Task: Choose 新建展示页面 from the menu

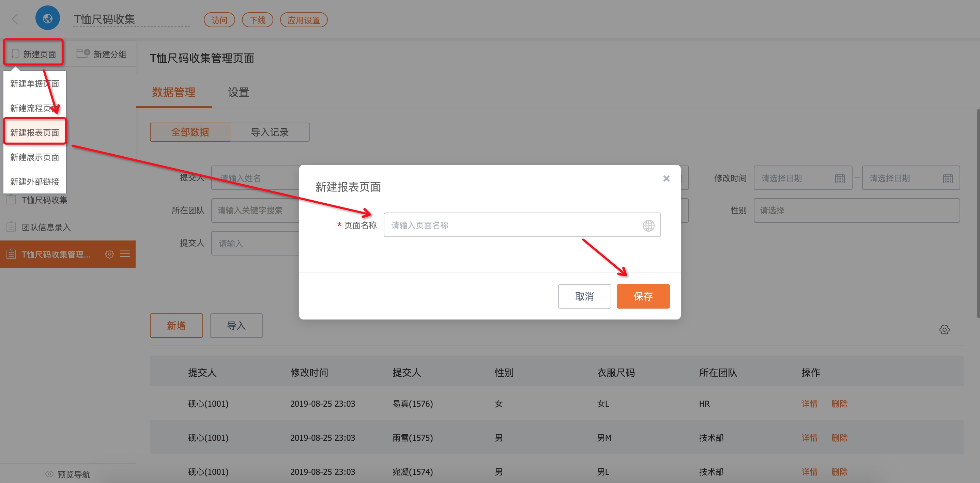Action: click(x=35, y=157)
